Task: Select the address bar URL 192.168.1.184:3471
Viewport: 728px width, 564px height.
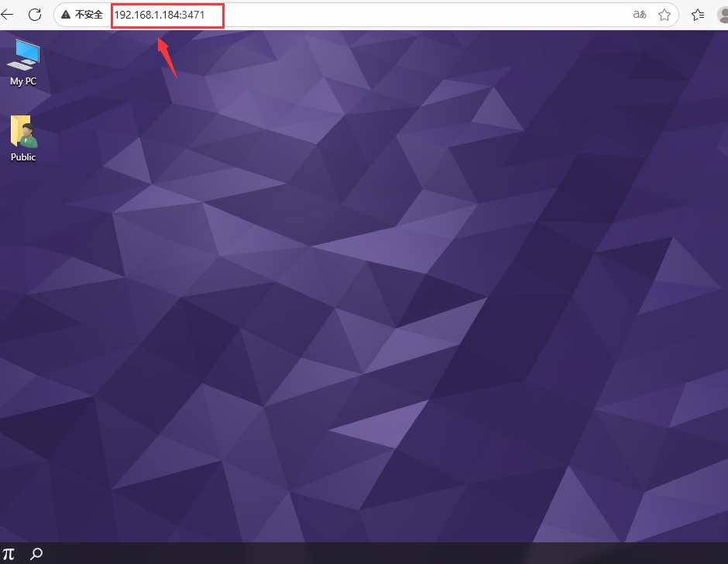Action: click(x=160, y=15)
